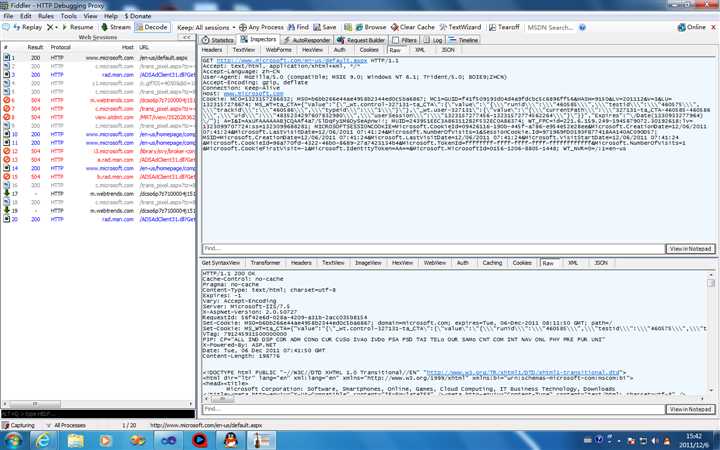The image size is (720, 450).
Task: Select the response ImageView tab
Action: click(368, 263)
